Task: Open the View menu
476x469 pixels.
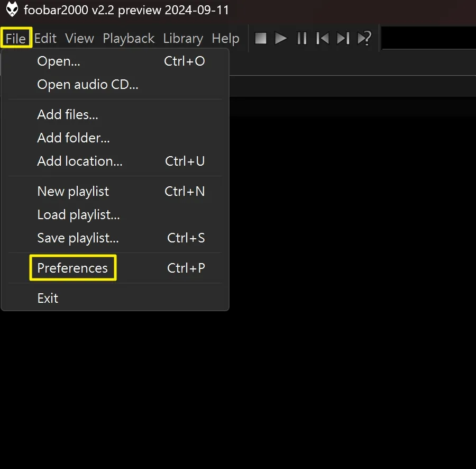Action: point(79,38)
